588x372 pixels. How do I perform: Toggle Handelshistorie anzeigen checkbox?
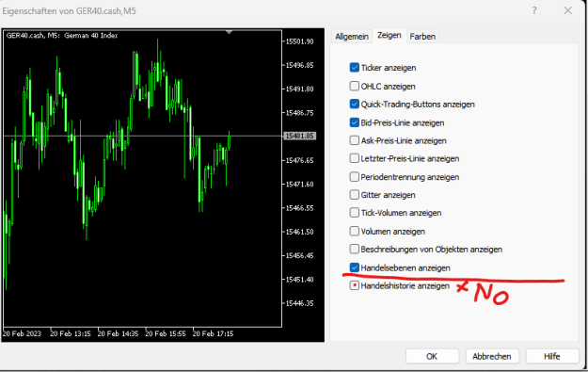click(x=354, y=285)
